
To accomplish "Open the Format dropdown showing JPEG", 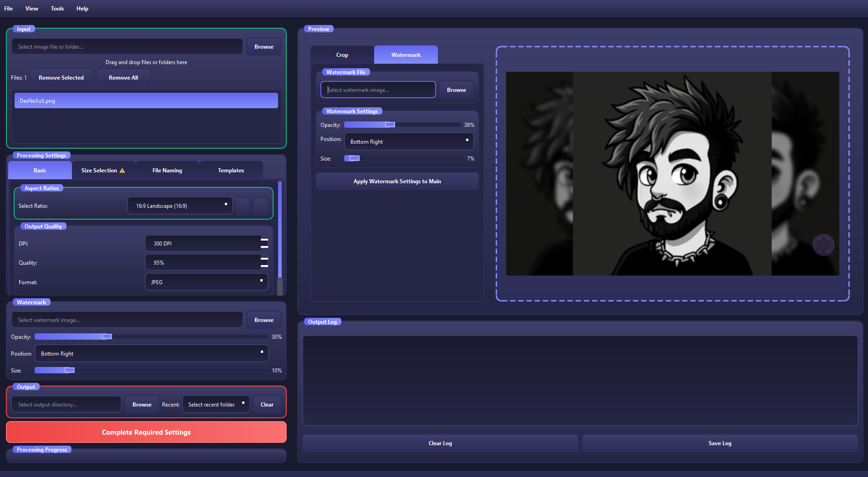I will (206, 282).
